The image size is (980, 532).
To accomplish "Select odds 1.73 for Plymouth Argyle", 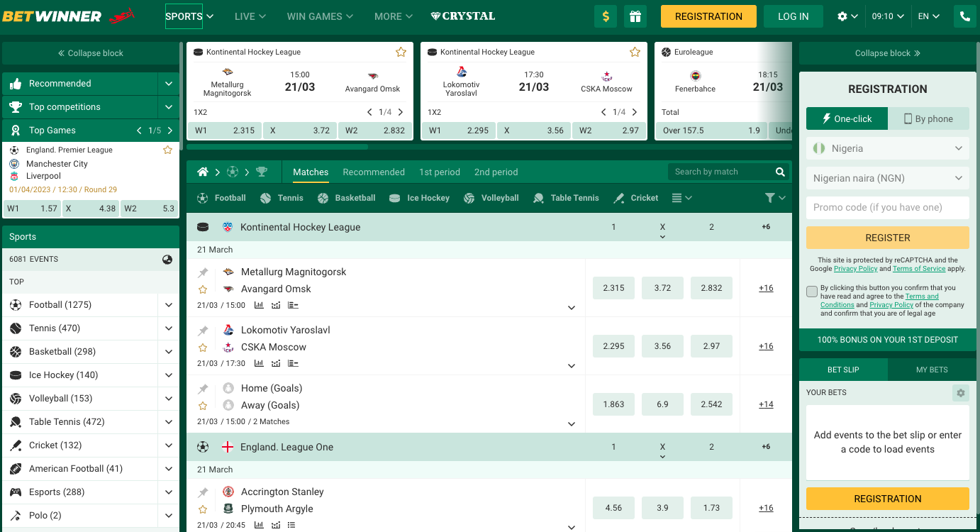I will [x=711, y=508].
